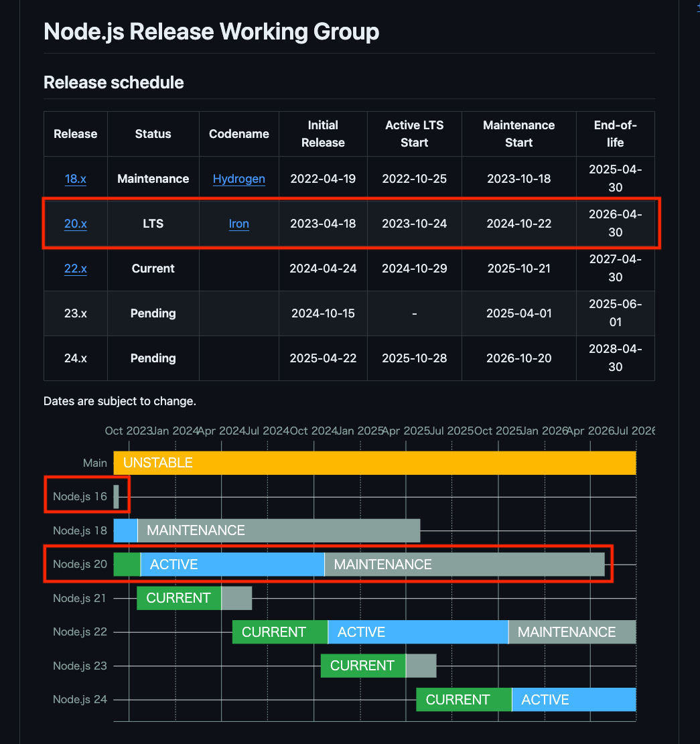Click the Node.js 22 chart row label

point(80,632)
